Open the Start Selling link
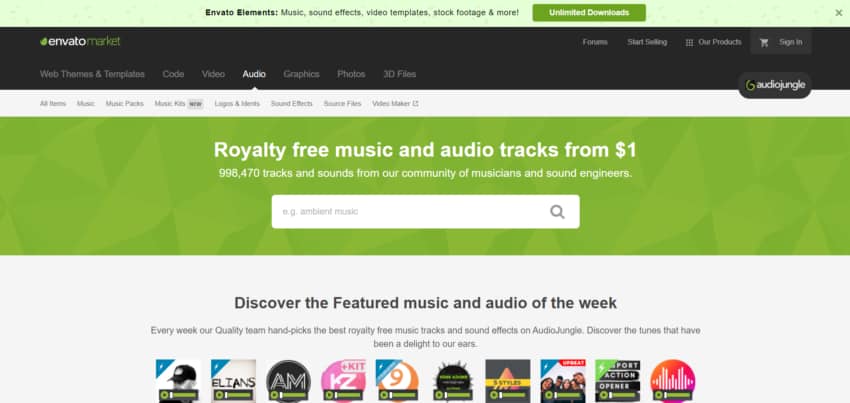850x403 pixels. click(647, 42)
